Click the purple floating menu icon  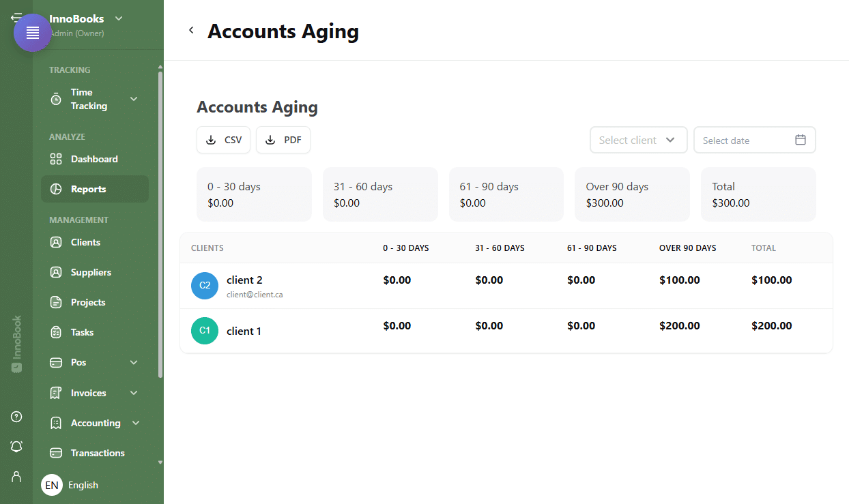pos(33,33)
